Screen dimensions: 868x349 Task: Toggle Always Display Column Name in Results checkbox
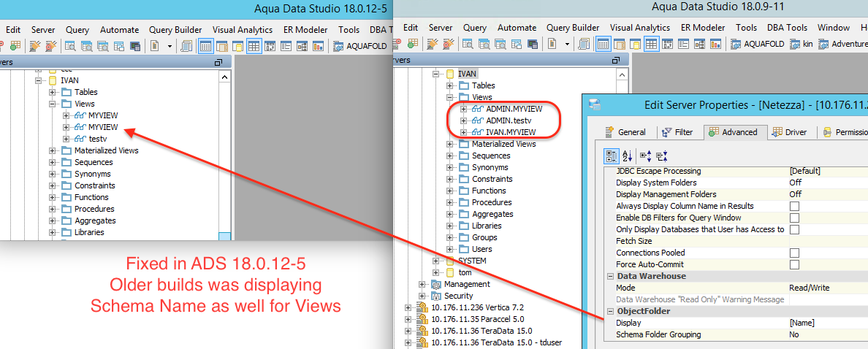click(794, 207)
